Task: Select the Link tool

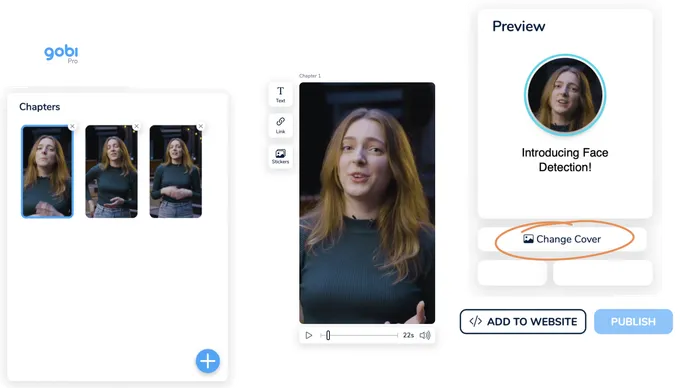Action: click(281, 125)
